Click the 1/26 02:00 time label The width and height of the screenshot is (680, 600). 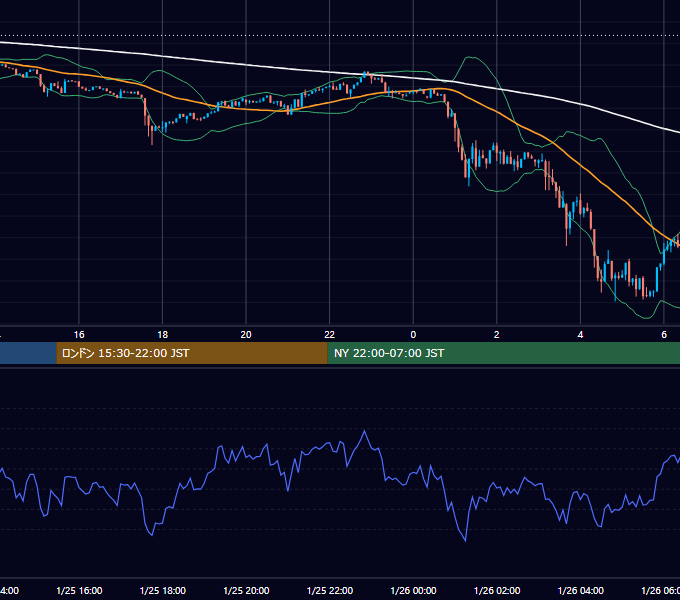click(x=497, y=590)
